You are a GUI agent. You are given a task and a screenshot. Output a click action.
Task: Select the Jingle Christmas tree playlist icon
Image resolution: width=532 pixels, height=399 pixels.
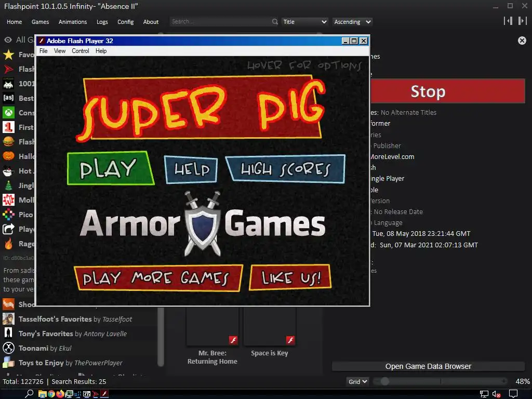(8, 185)
